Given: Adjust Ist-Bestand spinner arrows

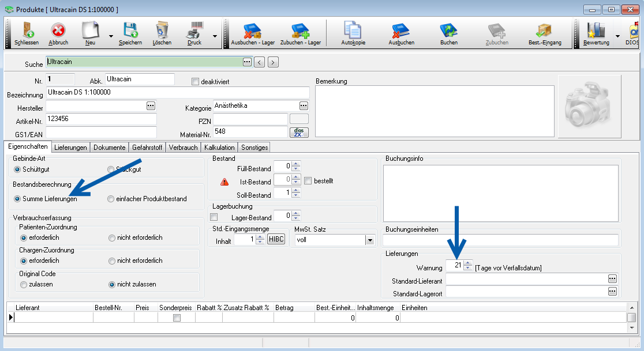Looking at the screenshot, I should pos(295,179).
